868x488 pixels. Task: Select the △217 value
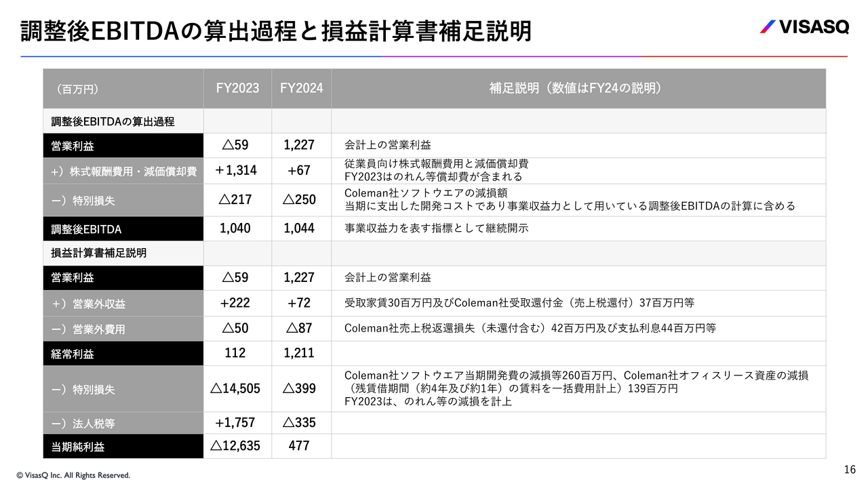[x=236, y=200]
